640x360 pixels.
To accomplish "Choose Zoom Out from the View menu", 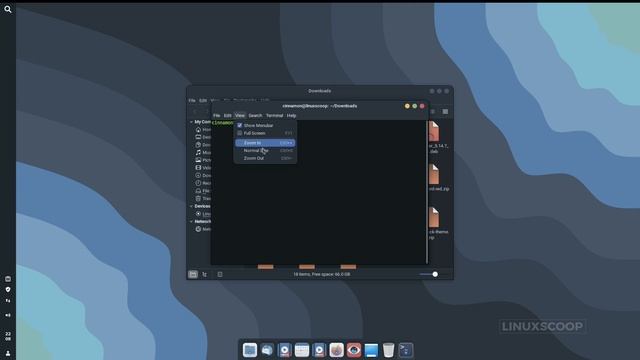I will tap(265, 158).
